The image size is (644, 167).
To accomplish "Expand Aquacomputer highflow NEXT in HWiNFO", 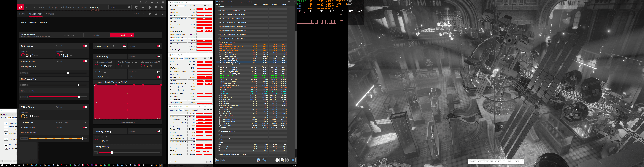I will pyautogui.click(x=217, y=131).
